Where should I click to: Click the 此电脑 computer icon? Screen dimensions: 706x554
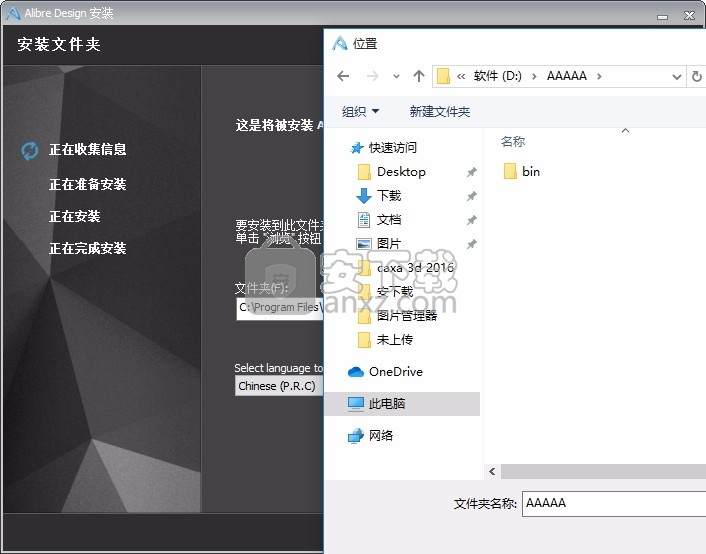(x=356, y=404)
